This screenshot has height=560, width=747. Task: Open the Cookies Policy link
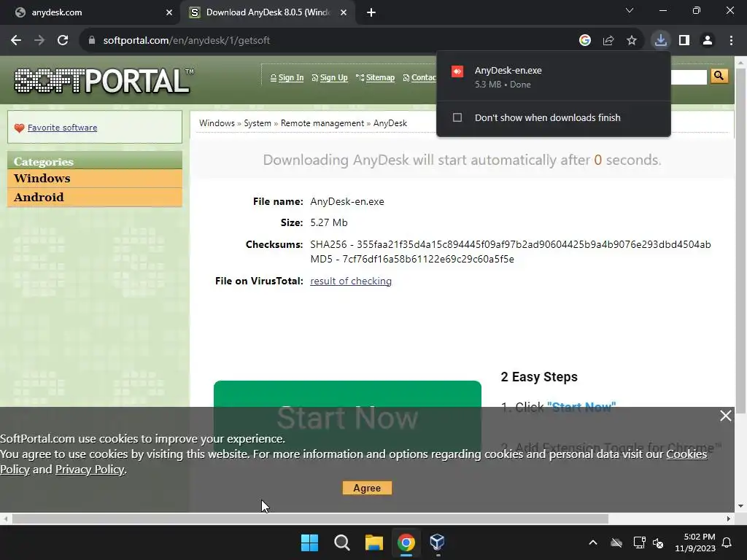point(686,454)
